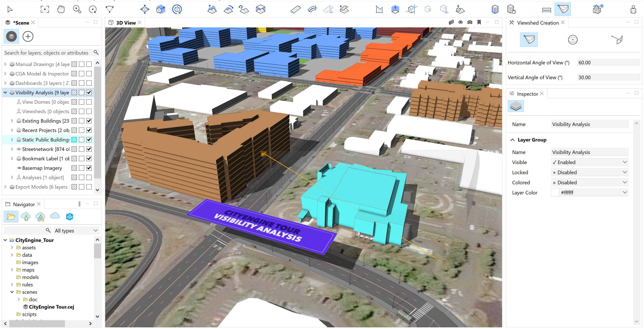Open the Visible dropdown in Inspector
The width and height of the screenshot is (644, 329).
point(590,162)
